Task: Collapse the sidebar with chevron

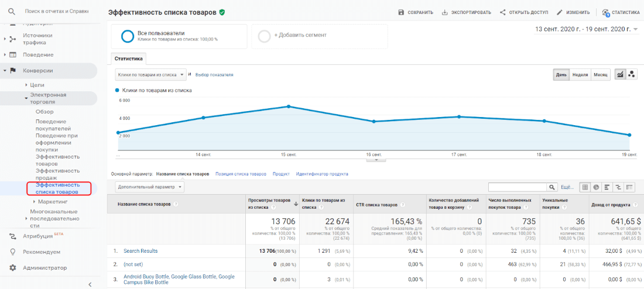Action: (x=90, y=284)
